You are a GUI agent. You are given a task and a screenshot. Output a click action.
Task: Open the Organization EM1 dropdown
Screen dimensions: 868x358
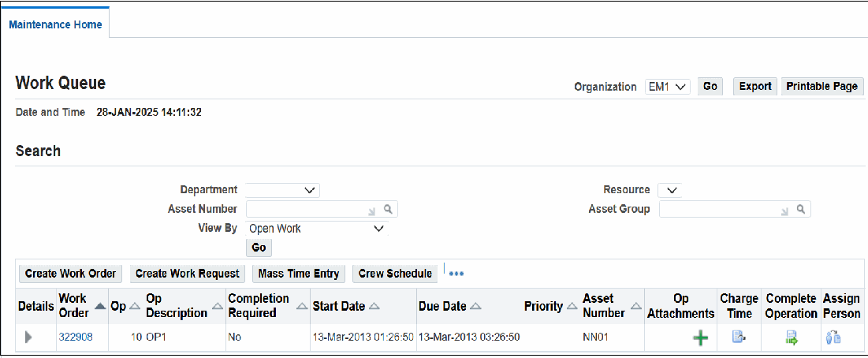(668, 86)
